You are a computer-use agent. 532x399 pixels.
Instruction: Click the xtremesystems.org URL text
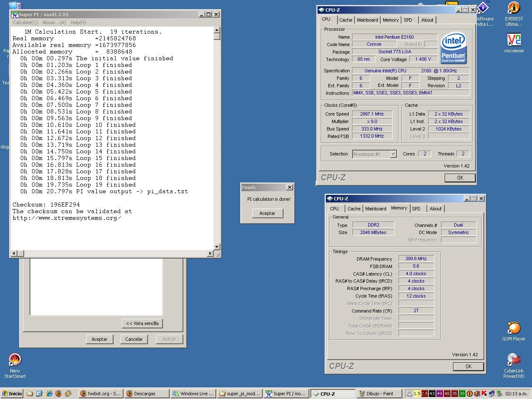pos(66,218)
